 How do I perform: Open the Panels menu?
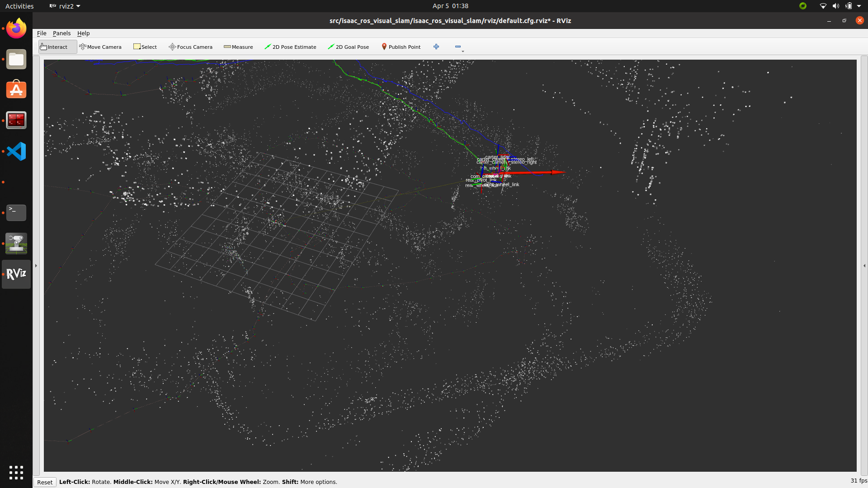(61, 33)
